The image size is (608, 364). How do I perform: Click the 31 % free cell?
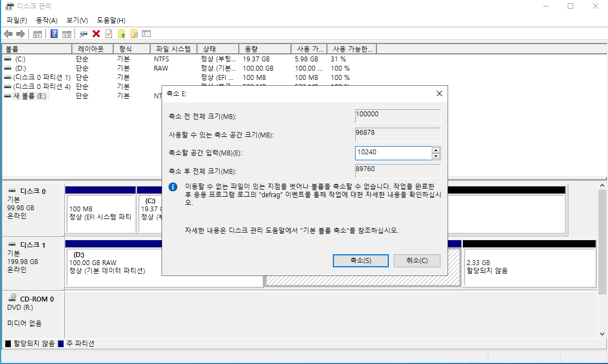[x=338, y=59]
